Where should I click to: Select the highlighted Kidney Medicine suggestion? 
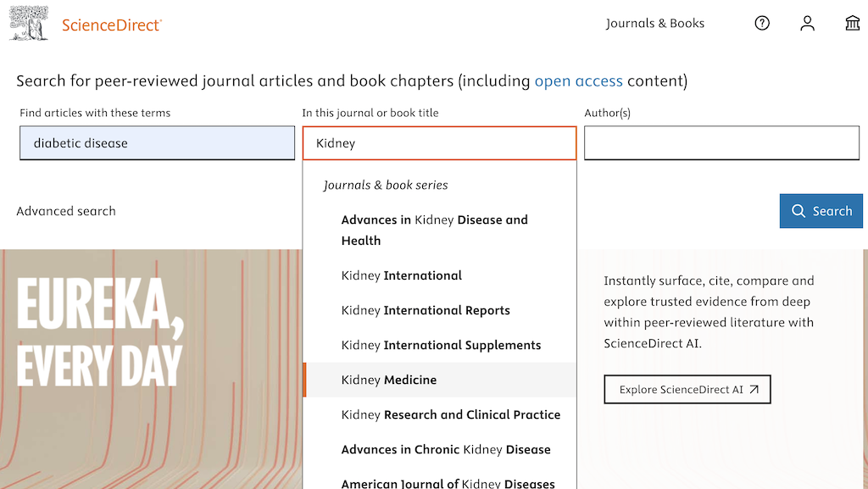[389, 380]
